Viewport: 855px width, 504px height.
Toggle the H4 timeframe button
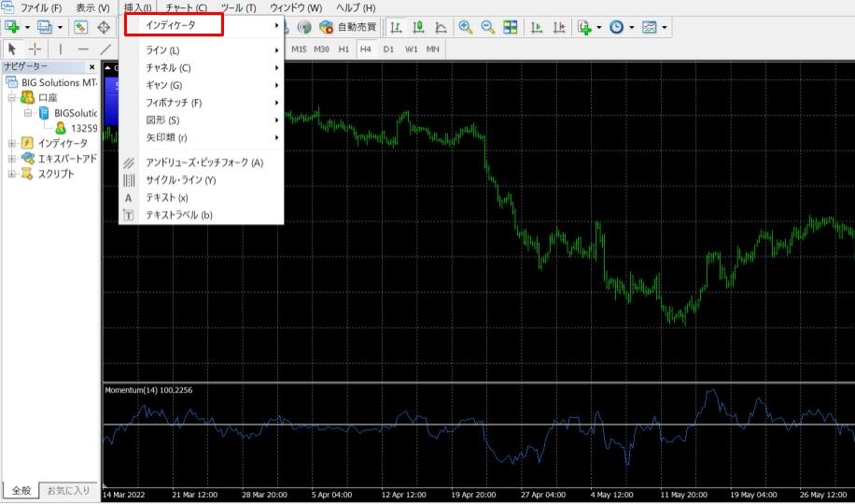tap(365, 49)
